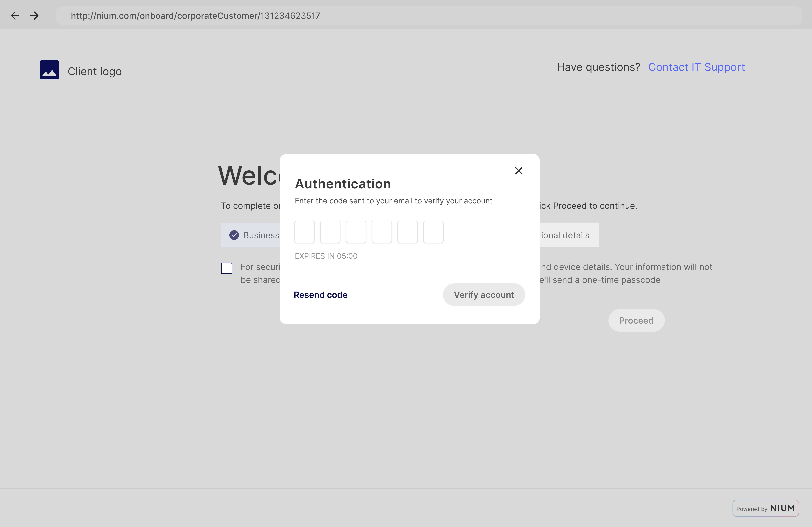This screenshot has height=527, width=812.
Task: Select the Business step tab
Action: pyautogui.click(x=254, y=235)
